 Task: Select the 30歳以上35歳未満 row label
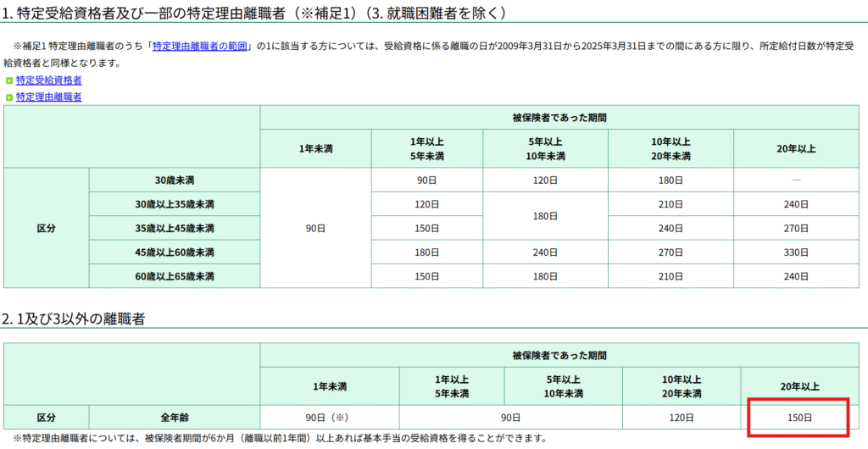175,204
